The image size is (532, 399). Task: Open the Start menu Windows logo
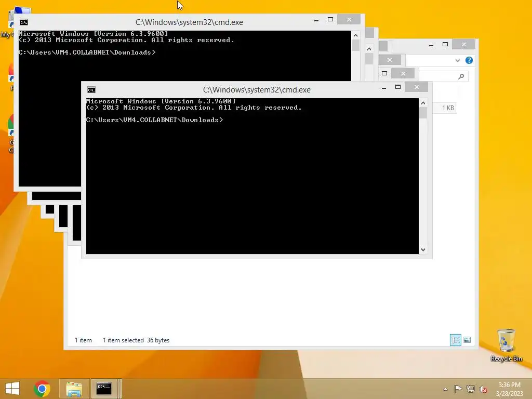coord(12,389)
